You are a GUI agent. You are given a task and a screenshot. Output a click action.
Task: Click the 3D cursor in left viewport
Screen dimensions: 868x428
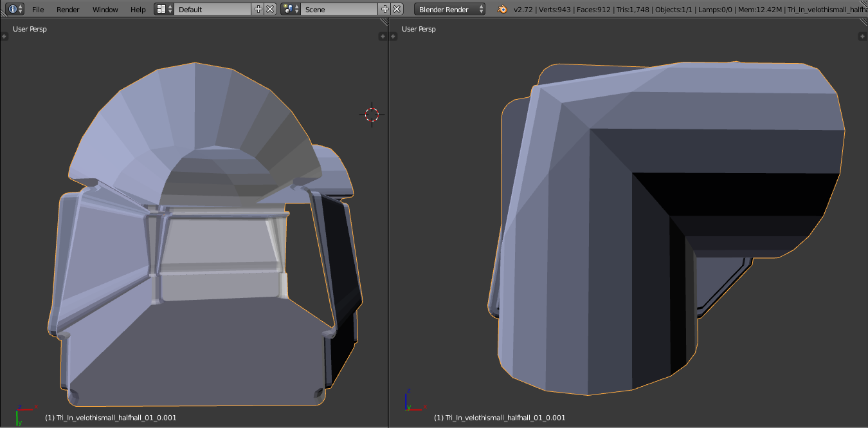click(x=372, y=115)
